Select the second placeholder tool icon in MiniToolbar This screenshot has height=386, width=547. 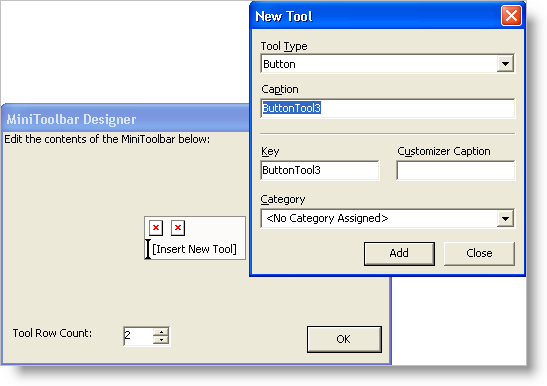click(178, 228)
